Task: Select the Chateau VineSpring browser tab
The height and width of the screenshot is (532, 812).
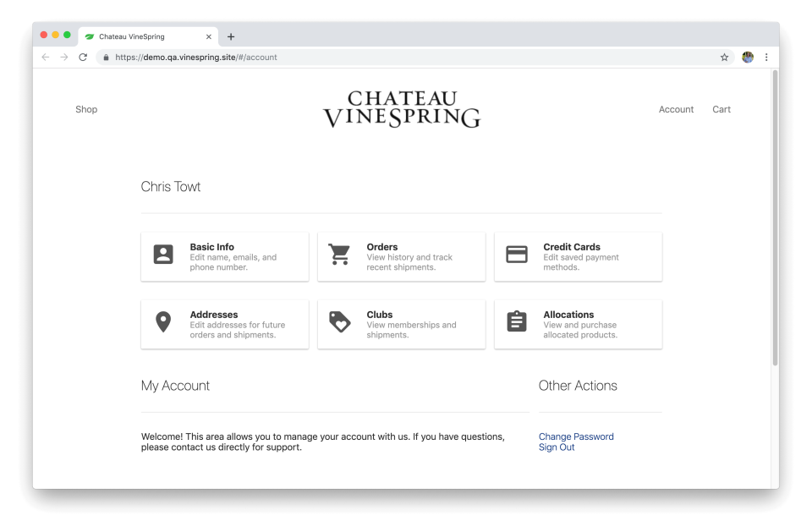Action: [x=148, y=36]
